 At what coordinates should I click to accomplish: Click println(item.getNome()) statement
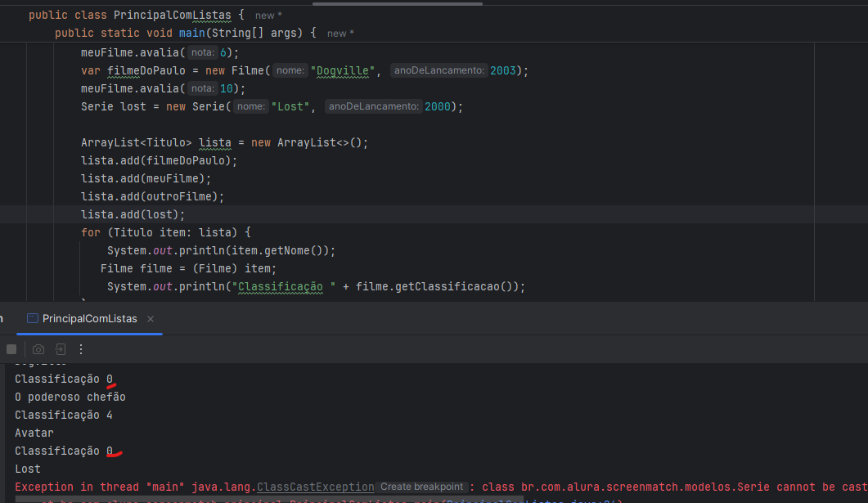coord(221,250)
